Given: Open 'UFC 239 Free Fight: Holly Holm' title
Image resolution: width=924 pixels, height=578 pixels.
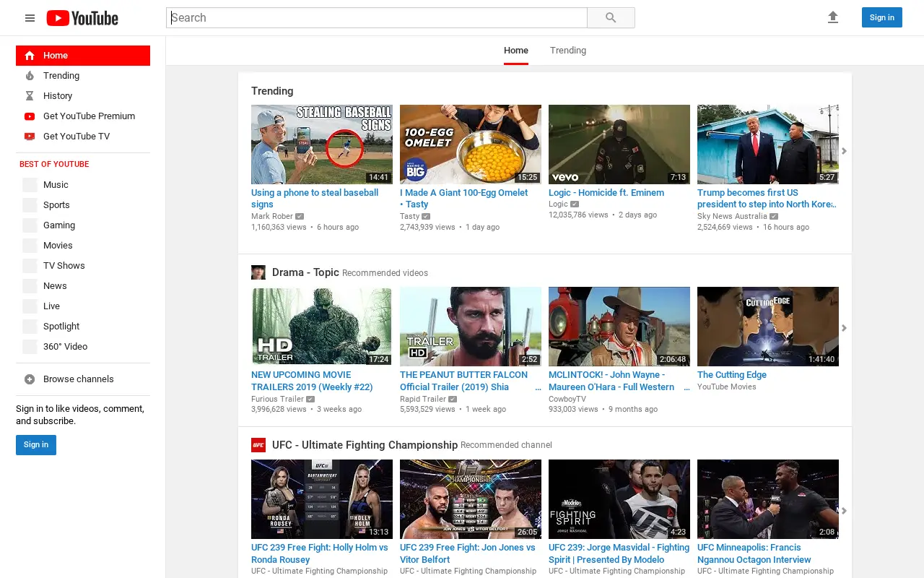Looking at the screenshot, I should (320, 553).
